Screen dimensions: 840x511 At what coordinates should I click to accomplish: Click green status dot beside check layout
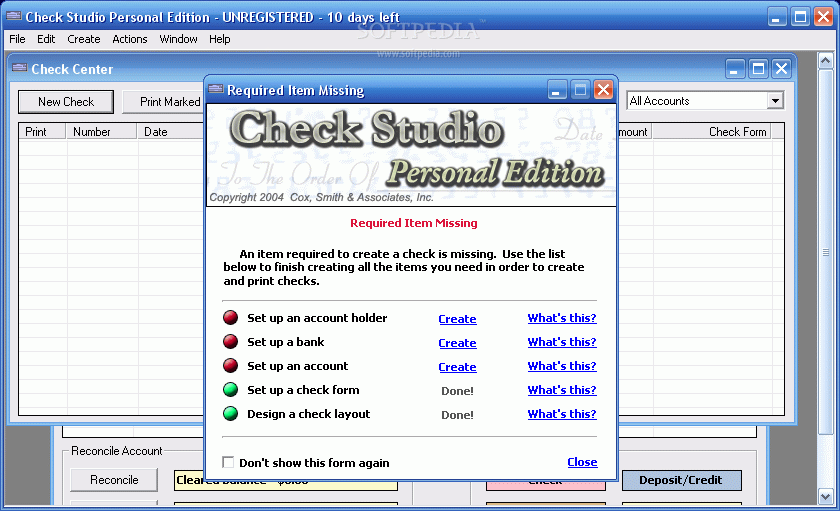(230, 414)
